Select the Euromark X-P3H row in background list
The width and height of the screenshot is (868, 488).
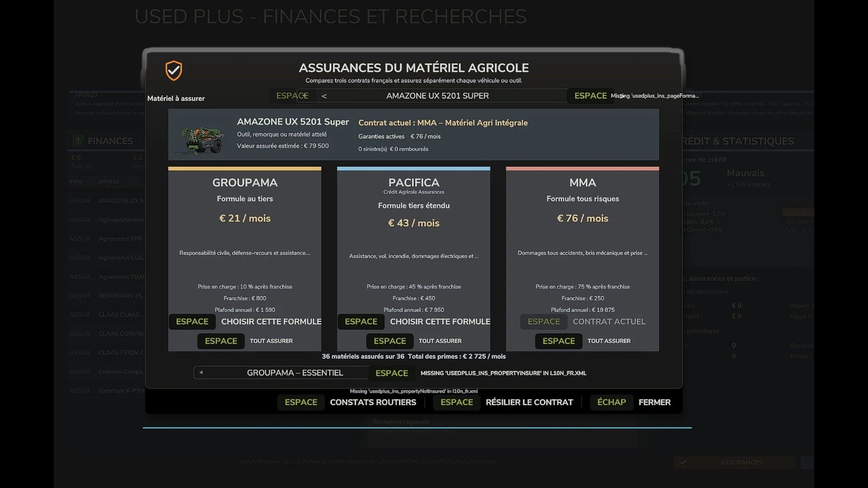[107, 390]
